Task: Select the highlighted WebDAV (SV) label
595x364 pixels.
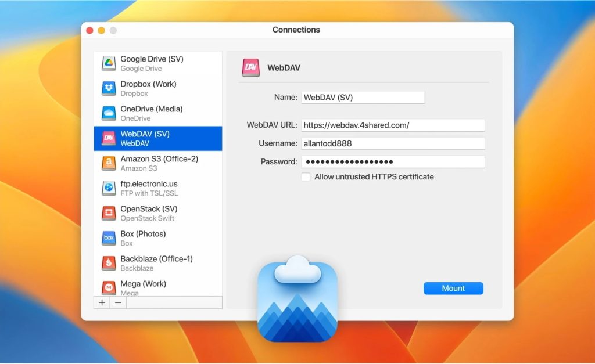Action: 145,134
